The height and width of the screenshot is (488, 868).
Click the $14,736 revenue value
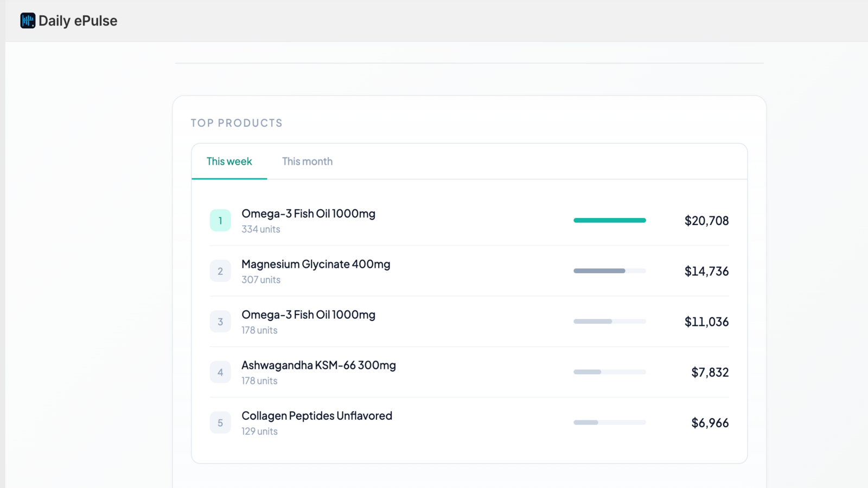706,271
